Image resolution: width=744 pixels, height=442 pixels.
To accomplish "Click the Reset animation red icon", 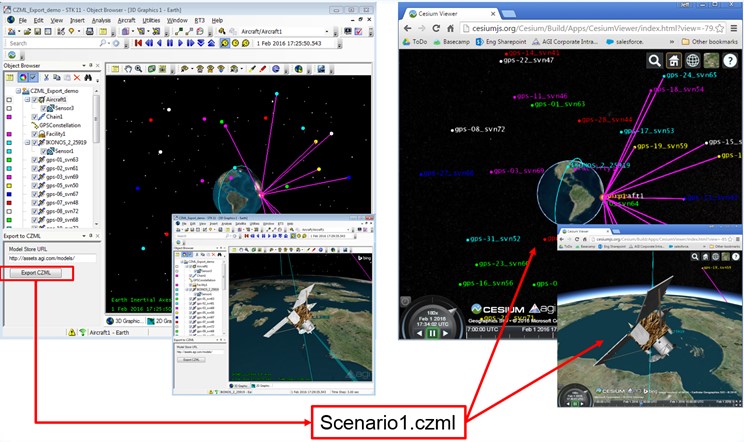I will [x=138, y=43].
